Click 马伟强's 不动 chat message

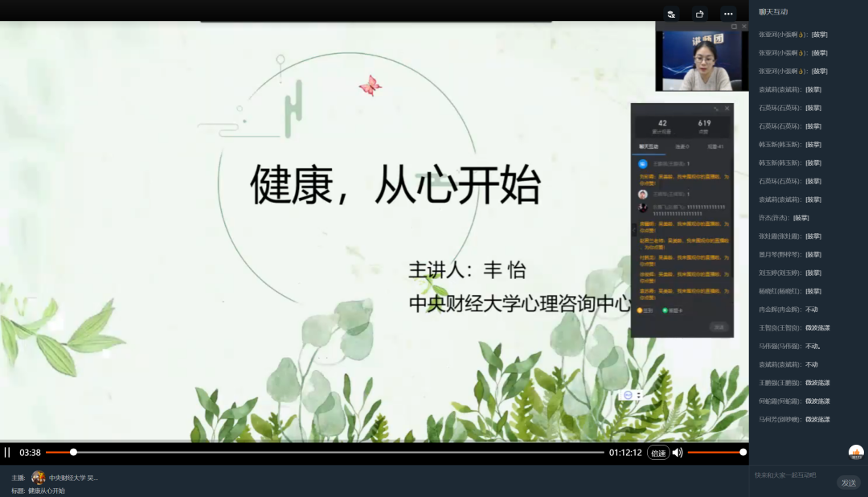[x=789, y=346]
